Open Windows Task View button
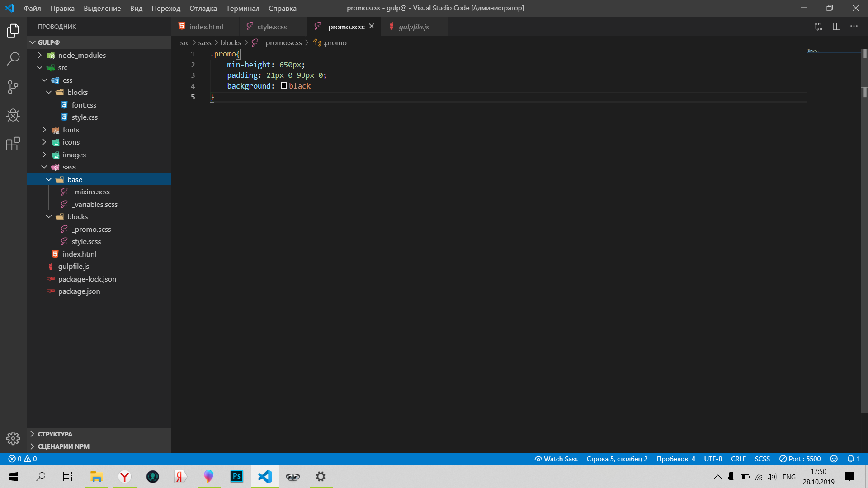 (68, 476)
